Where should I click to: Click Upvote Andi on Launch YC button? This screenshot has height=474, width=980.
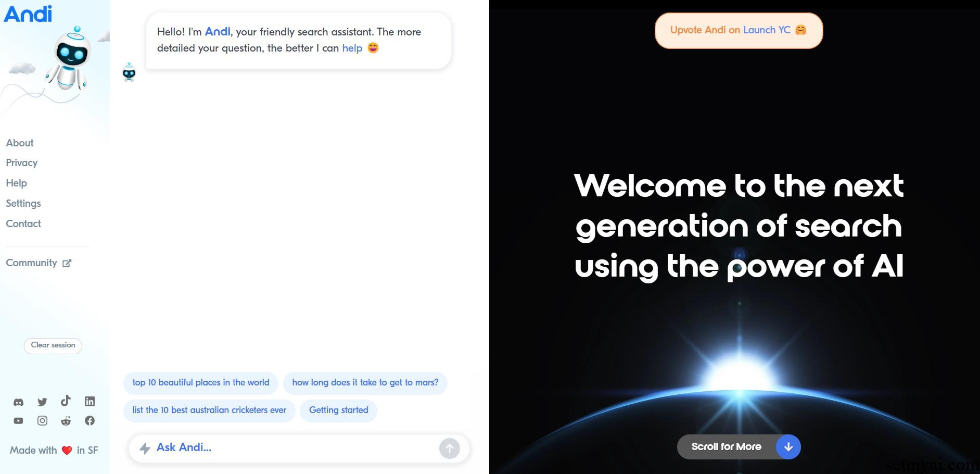click(739, 31)
